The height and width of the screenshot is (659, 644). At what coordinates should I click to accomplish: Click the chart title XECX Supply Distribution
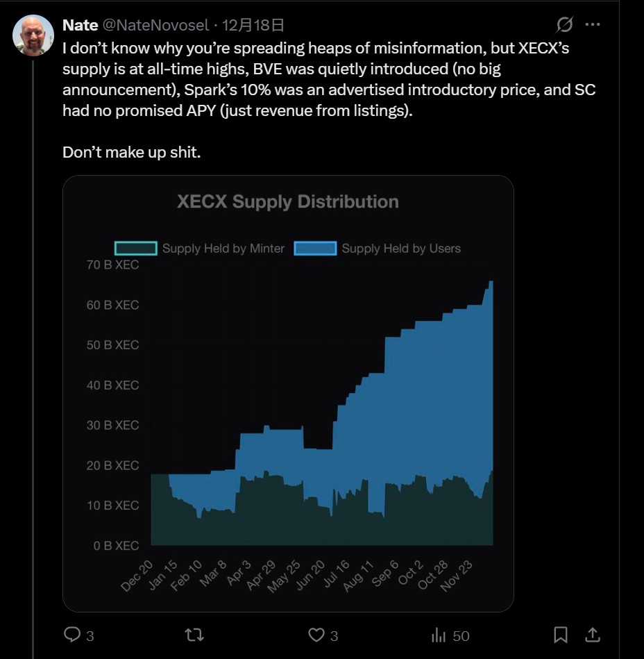(x=288, y=202)
